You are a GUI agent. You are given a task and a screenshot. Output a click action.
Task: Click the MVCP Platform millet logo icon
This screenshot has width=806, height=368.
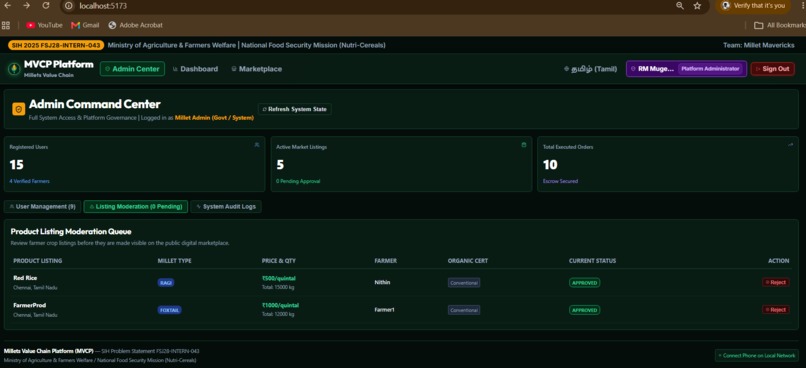coord(14,69)
